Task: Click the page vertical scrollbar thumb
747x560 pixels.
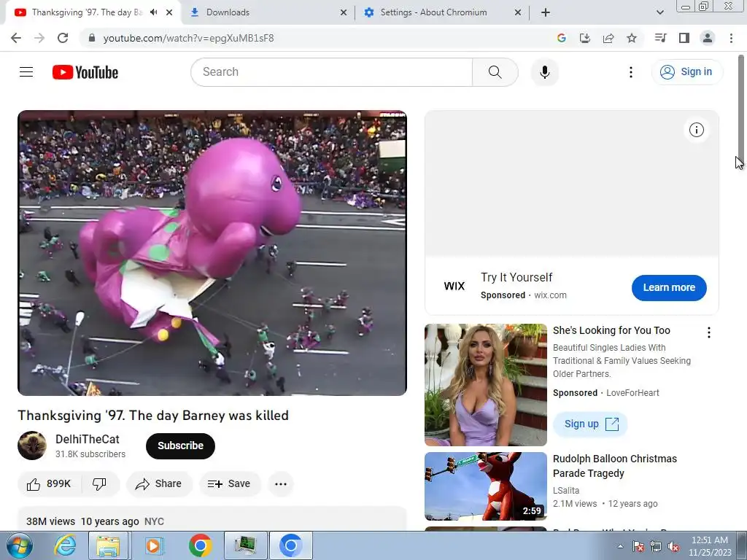Action: [741, 107]
